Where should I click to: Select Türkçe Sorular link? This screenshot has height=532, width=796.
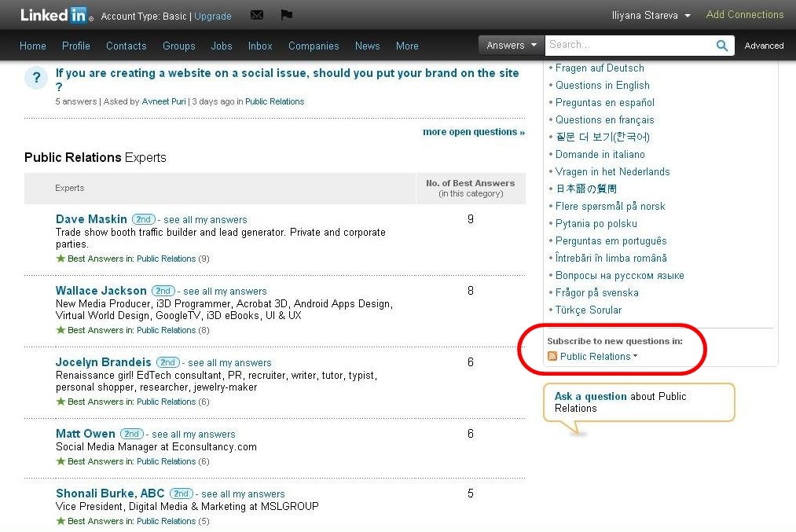click(589, 310)
